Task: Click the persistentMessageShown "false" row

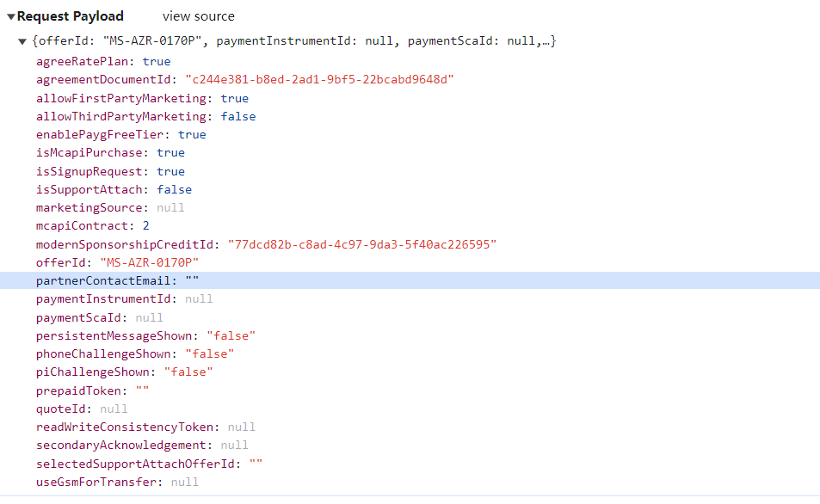Action: 146,335
